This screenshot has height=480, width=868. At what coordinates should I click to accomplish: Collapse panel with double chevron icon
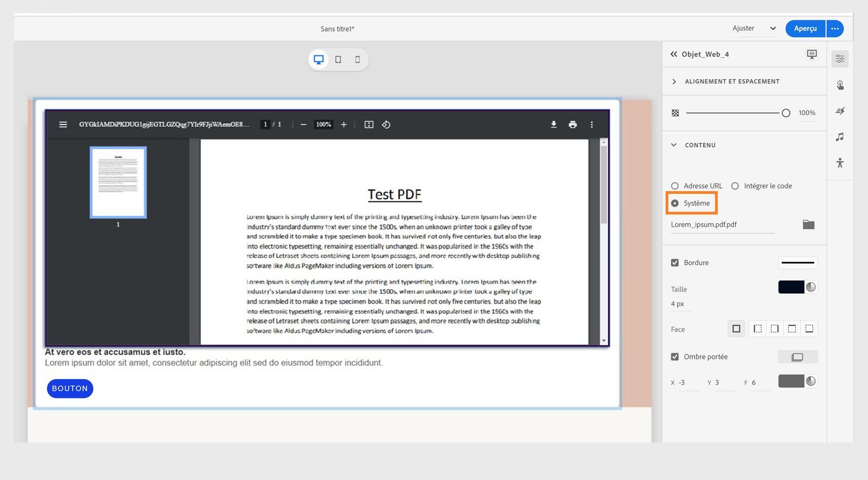674,54
